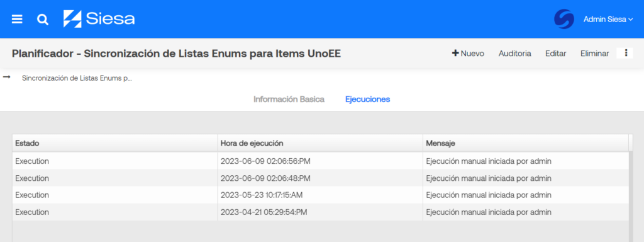Screen dimensions: 644x242
Task: Expand the Admin Siesa user dropdown
Action: coord(608,20)
